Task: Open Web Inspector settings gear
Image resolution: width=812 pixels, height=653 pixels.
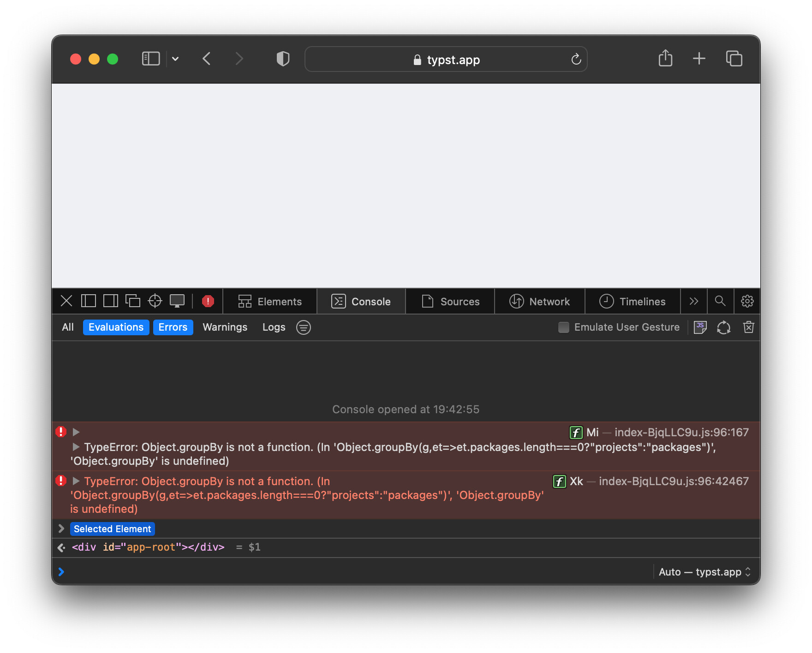Action: coord(747,302)
